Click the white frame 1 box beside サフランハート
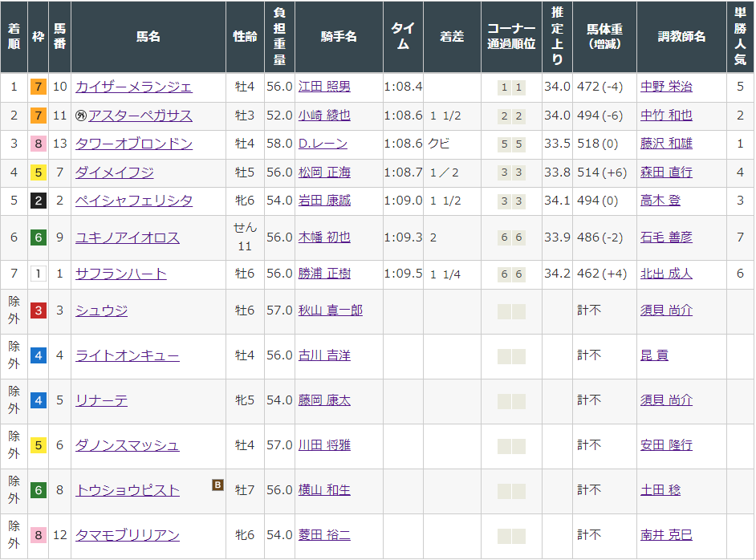Screen dimensions: 756x560 [x=38, y=274]
